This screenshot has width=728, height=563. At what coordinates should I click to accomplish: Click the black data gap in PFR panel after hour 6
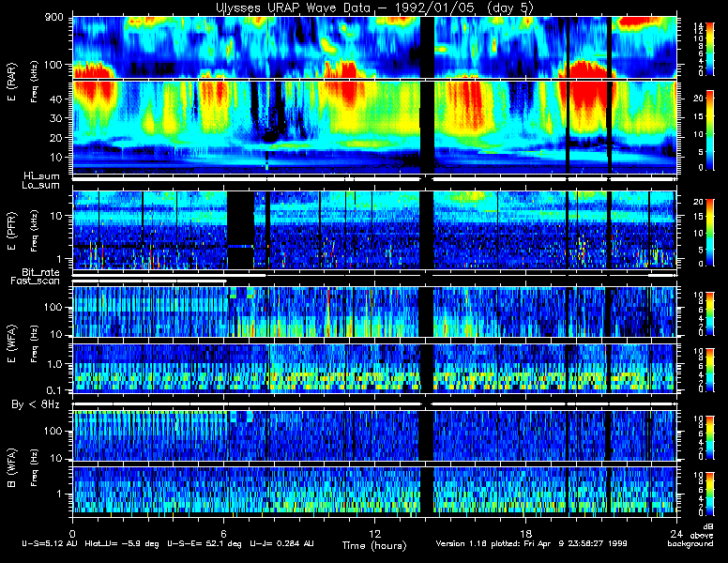click(x=240, y=230)
